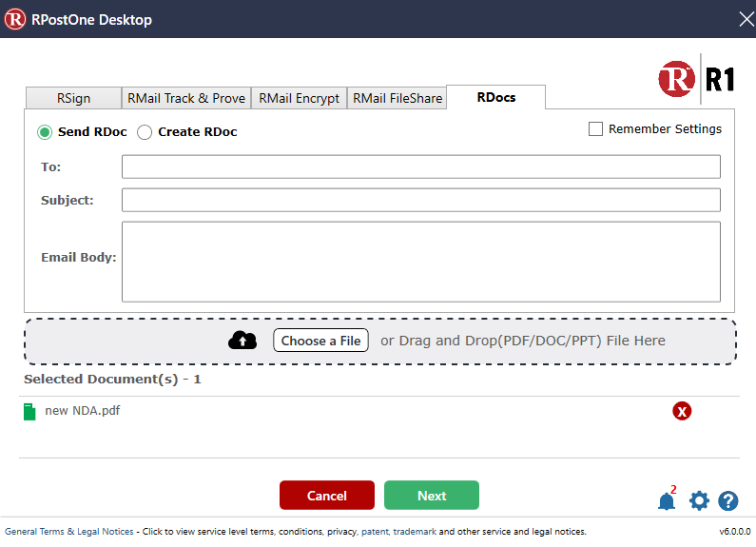The image size is (756, 547).
Task: Select the Create RDoc radio button
Action: (x=145, y=132)
